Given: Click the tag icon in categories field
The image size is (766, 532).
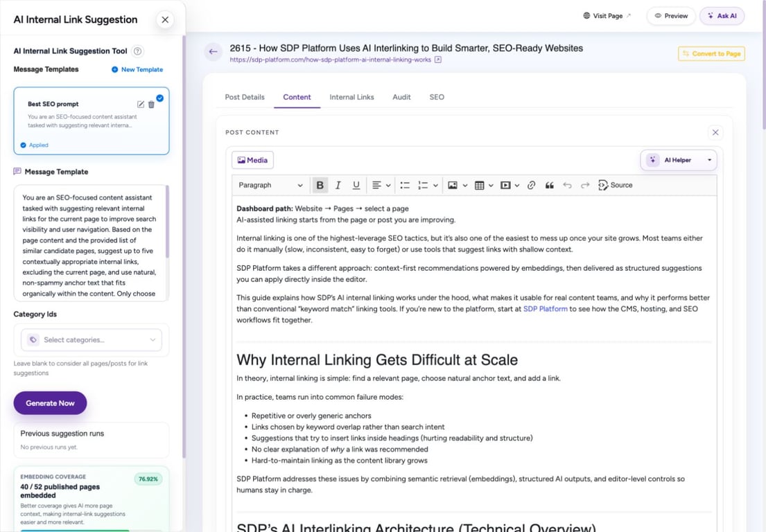Looking at the screenshot, I should [x=33, y=339].
